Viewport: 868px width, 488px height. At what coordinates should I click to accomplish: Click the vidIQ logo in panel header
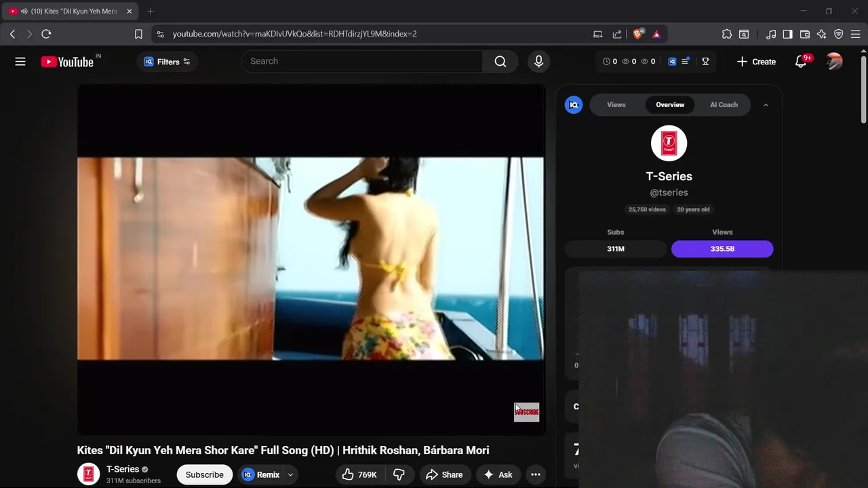click(x=574, y=104)
